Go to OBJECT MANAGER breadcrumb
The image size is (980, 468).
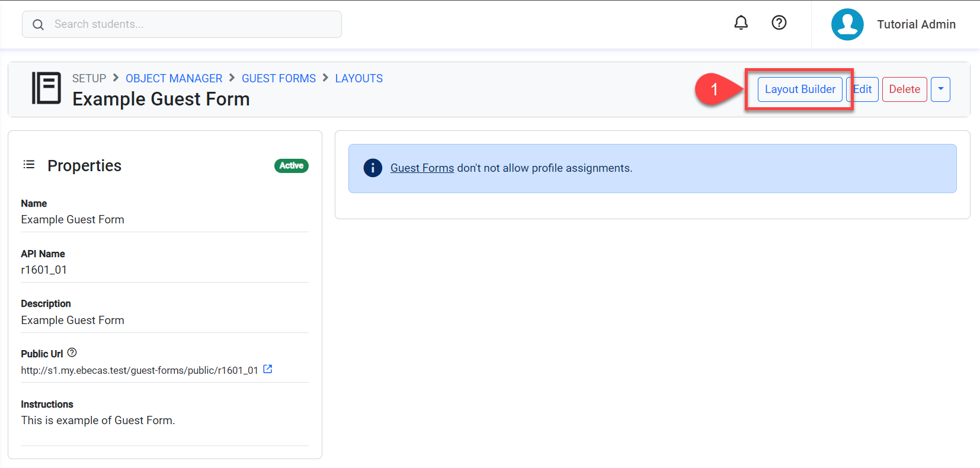tap(174, 78)
